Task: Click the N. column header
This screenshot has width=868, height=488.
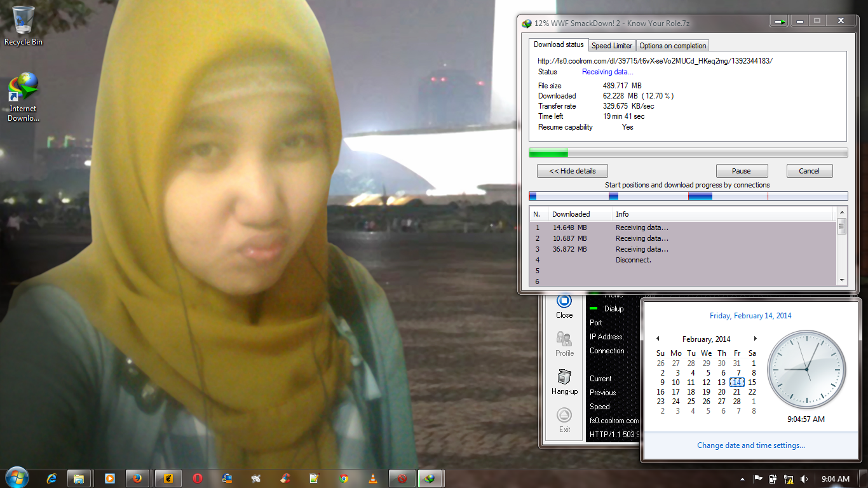Action: [x=539, y=214]
